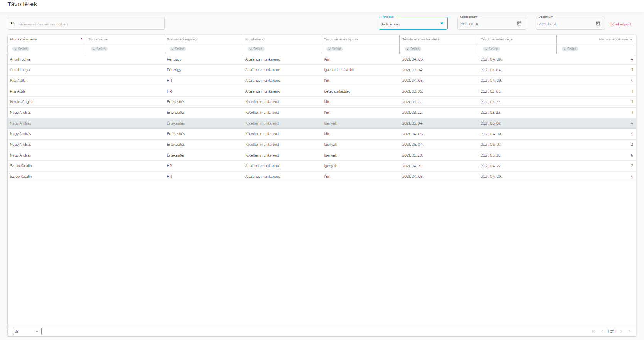
Task: Go to the last page icon
Action: [x=630, y=331]
